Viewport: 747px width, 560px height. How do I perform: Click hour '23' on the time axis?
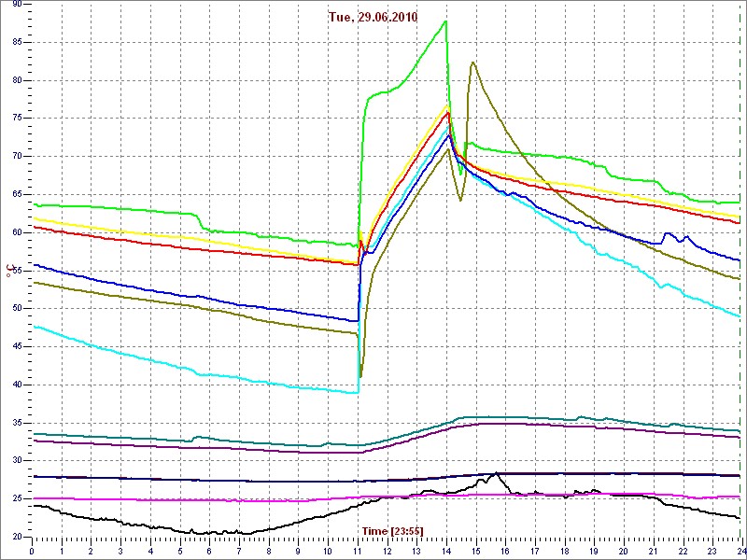[x=712, y=552]
